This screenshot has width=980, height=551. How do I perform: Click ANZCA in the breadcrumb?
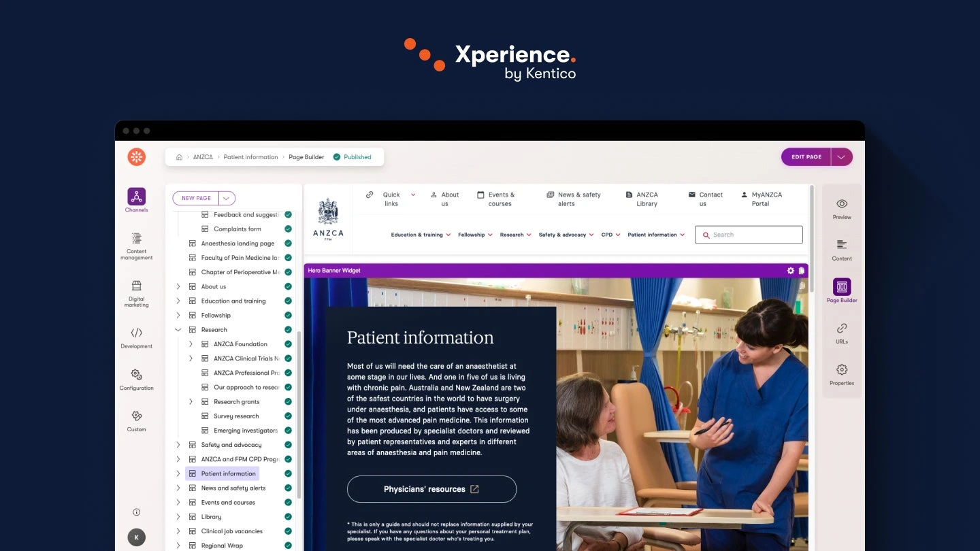point(203,157)
